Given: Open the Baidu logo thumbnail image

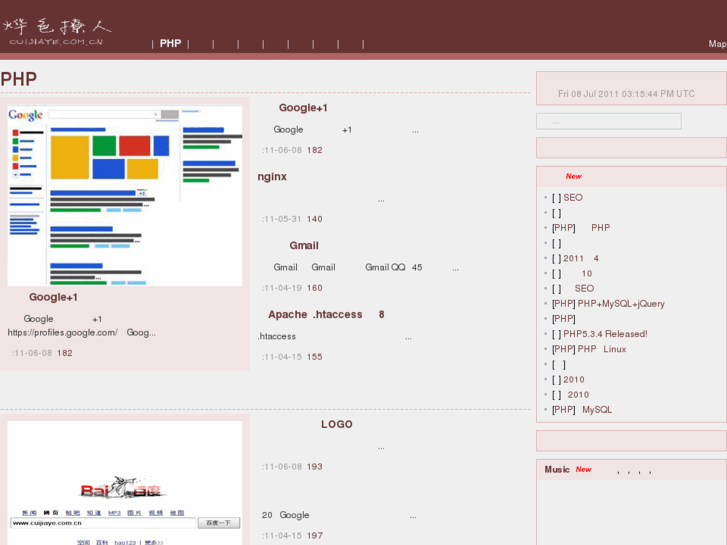Looking at the screenshot, I should (x=125, y=483).
